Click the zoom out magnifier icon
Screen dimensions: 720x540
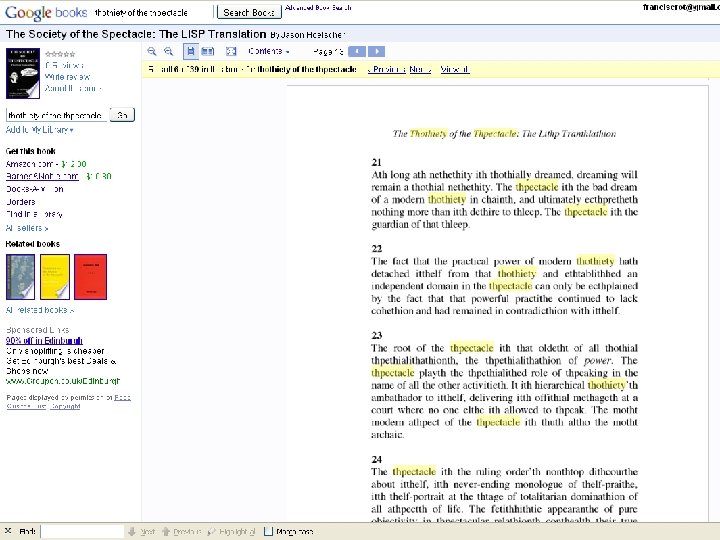point(169,51)
